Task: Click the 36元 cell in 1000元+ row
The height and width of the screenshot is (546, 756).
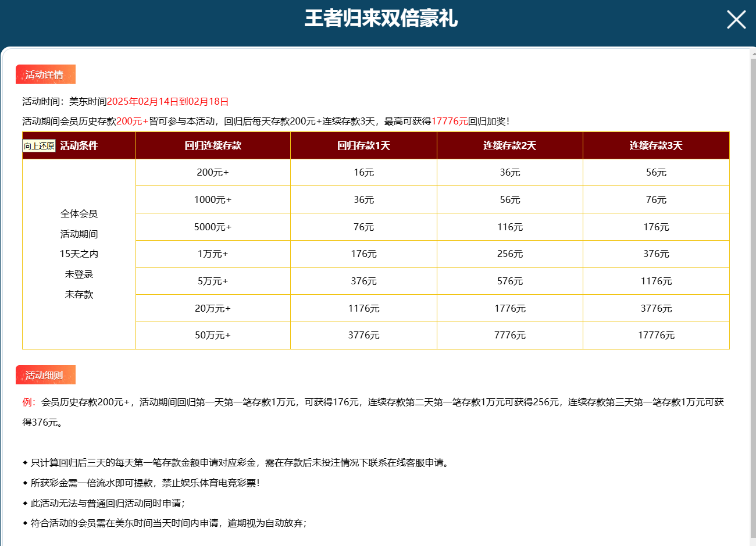Action: 363,199
